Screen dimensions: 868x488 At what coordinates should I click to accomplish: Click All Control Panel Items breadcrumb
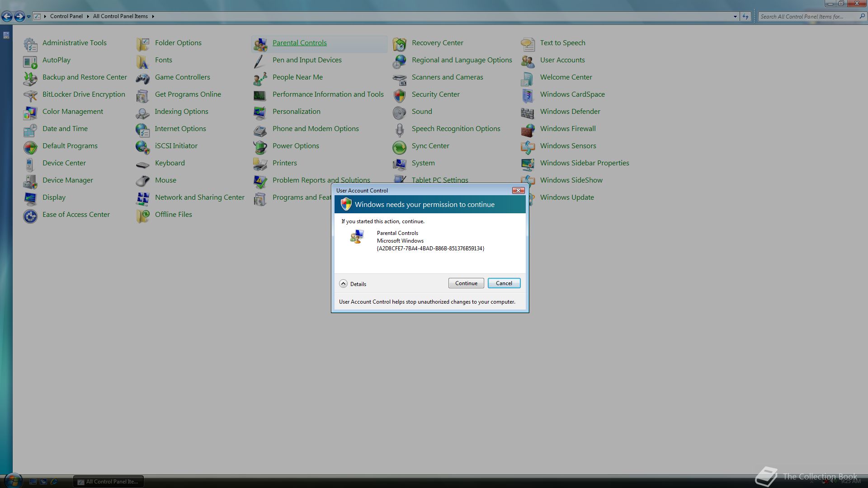click(x=120, y=16)
